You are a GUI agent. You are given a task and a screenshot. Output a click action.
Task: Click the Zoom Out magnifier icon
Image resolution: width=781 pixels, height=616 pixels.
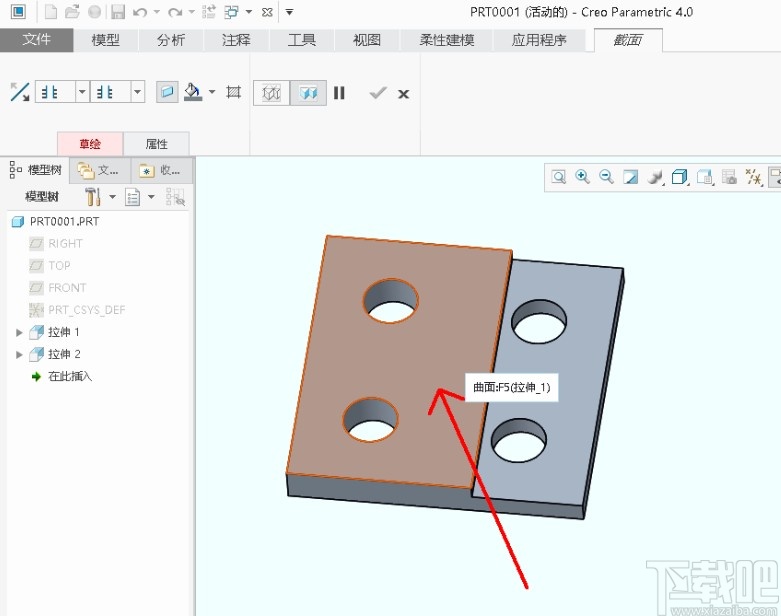tap(606, 177)
